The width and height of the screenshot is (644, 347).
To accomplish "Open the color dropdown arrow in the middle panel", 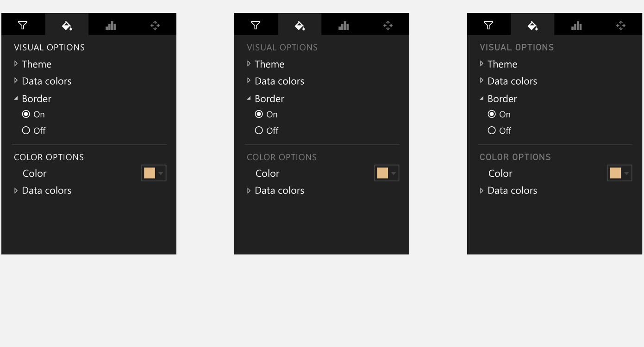I will click(x=394, y=173).
